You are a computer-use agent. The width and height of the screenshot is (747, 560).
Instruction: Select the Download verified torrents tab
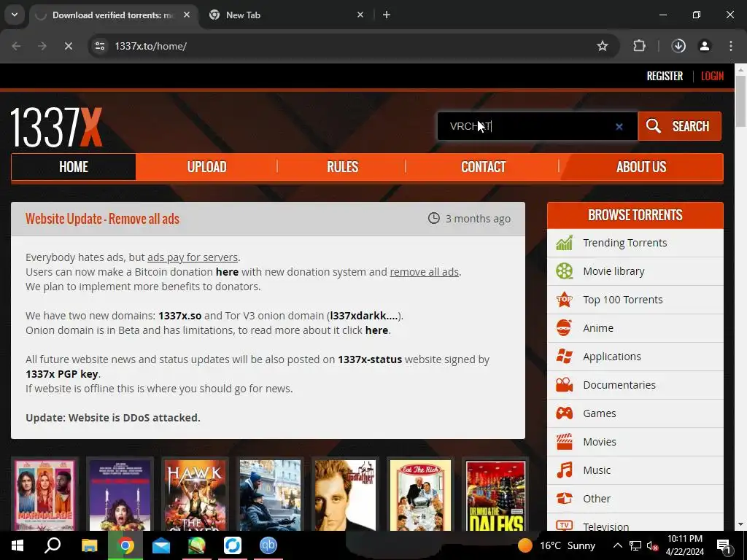click(113, 15)
